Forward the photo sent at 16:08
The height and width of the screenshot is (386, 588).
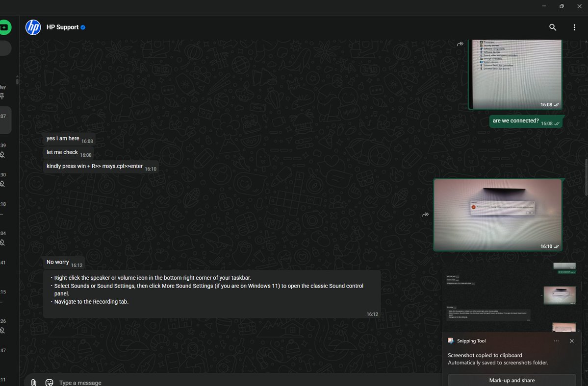(460, 44)
